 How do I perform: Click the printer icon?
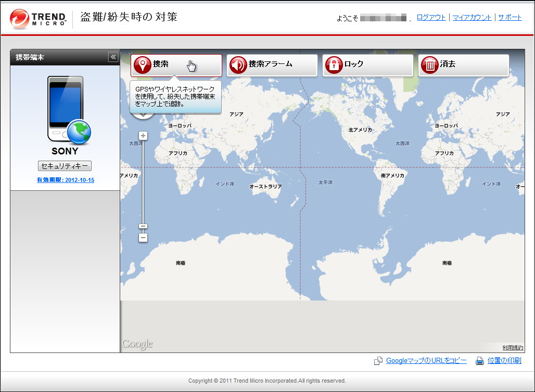[x=480, y=361]
